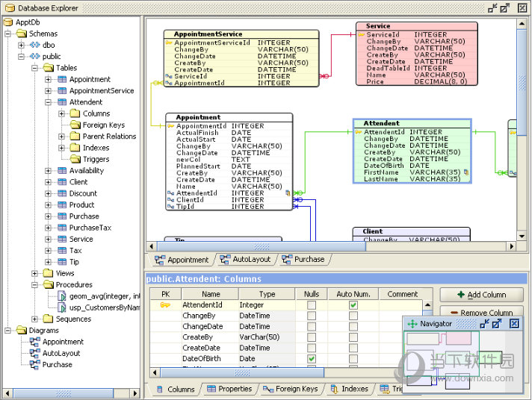The image size is (532, 400).
Task: Open the Properties tab
Action: pos(229,389)
